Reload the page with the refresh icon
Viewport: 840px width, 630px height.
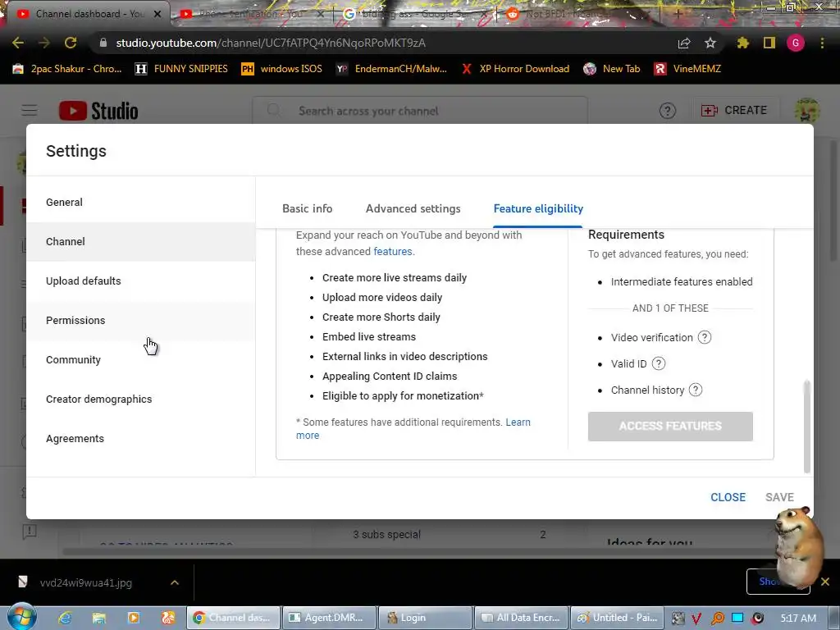pos(71,43)
